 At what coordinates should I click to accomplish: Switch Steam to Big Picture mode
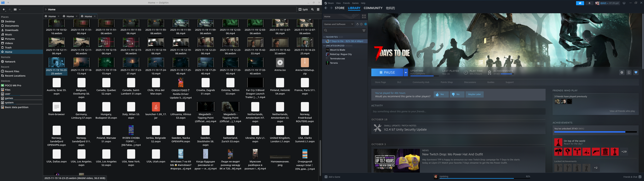tap(624, 3)
